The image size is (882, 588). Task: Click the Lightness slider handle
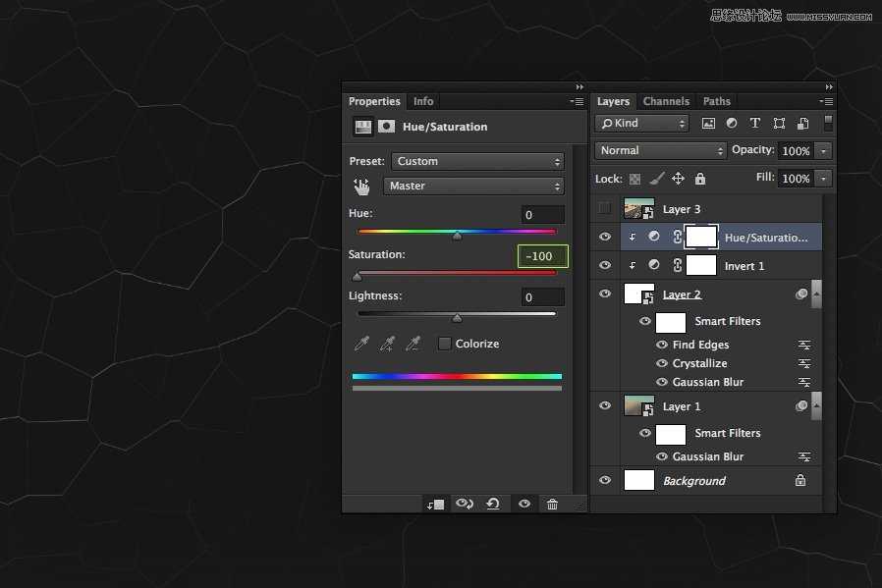[458, 318]
